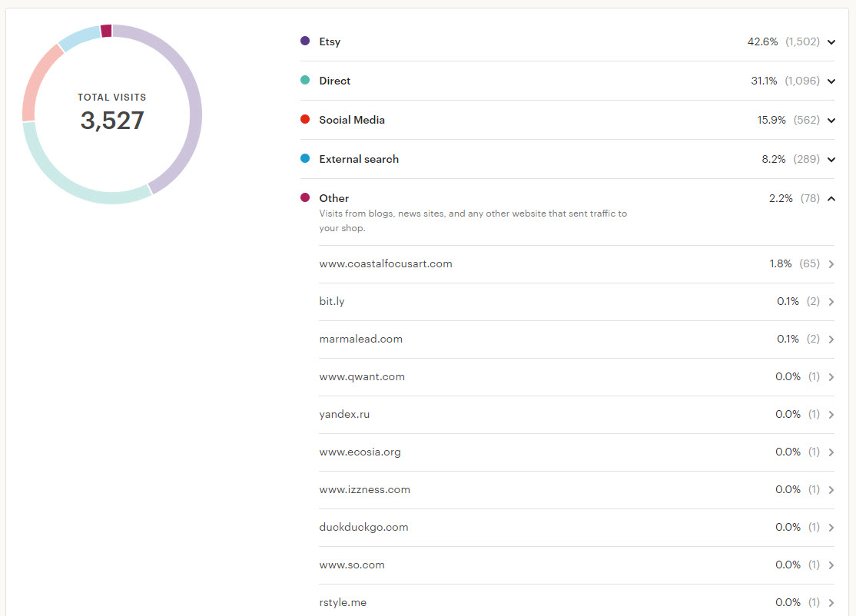Click the purple Etsy legend dot
This screenshot has width=856, height=616.
pos(305,41)
